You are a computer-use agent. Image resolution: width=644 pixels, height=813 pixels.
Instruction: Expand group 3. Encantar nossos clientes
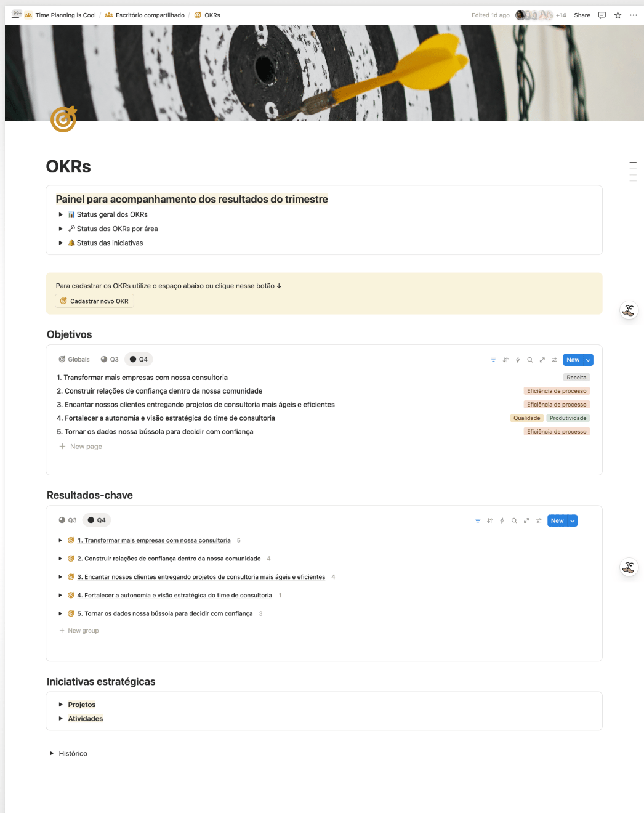pos(60,577)
